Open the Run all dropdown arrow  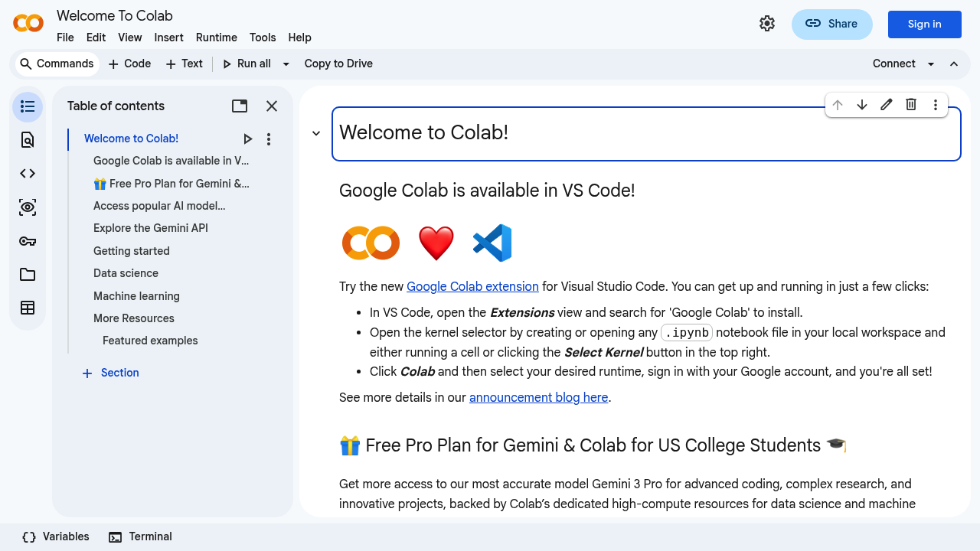(x=286, y=64)
